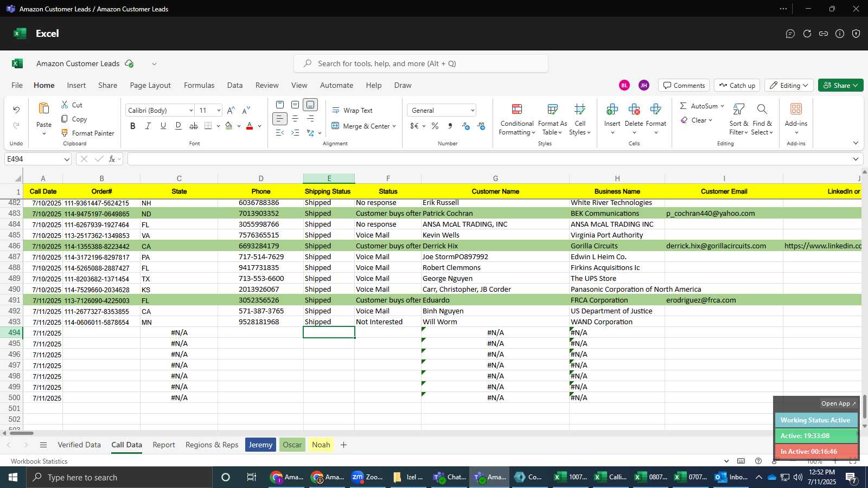Click the Decrease Indent icon
Image resolution: width=868 pixels, height=488 pixels.
click(280, 133)
